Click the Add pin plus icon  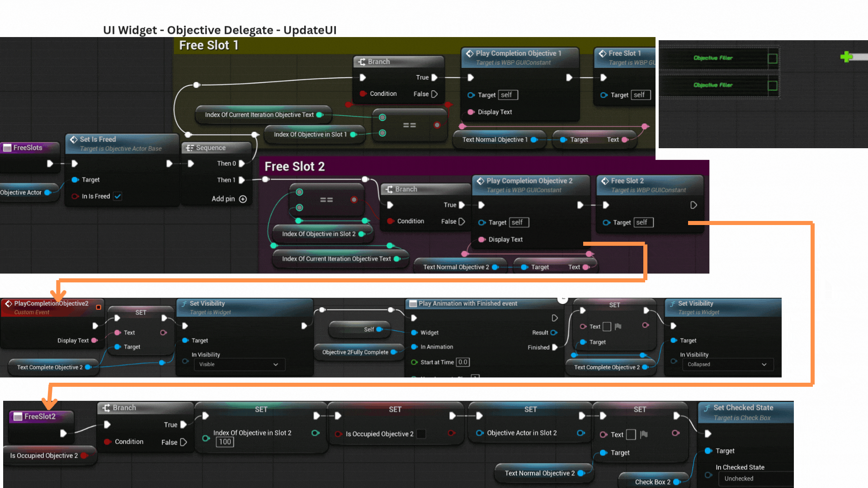pos(243,199)
